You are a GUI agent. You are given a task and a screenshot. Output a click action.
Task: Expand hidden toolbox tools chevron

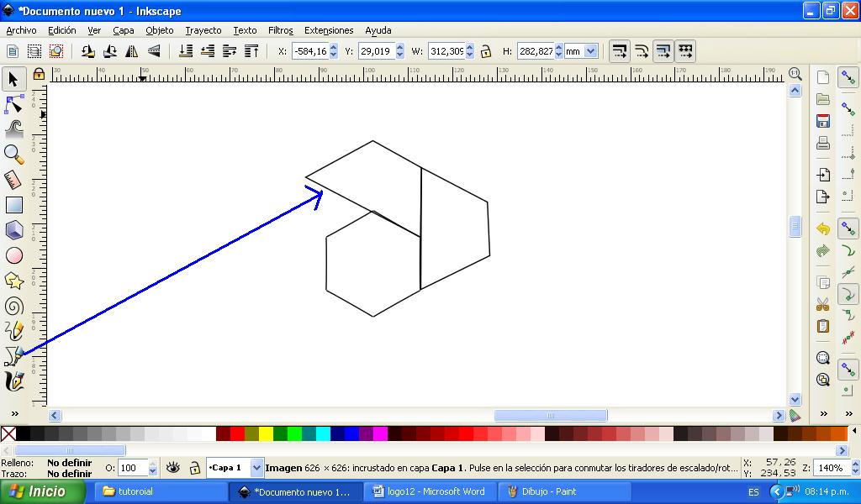coord(15,413)
